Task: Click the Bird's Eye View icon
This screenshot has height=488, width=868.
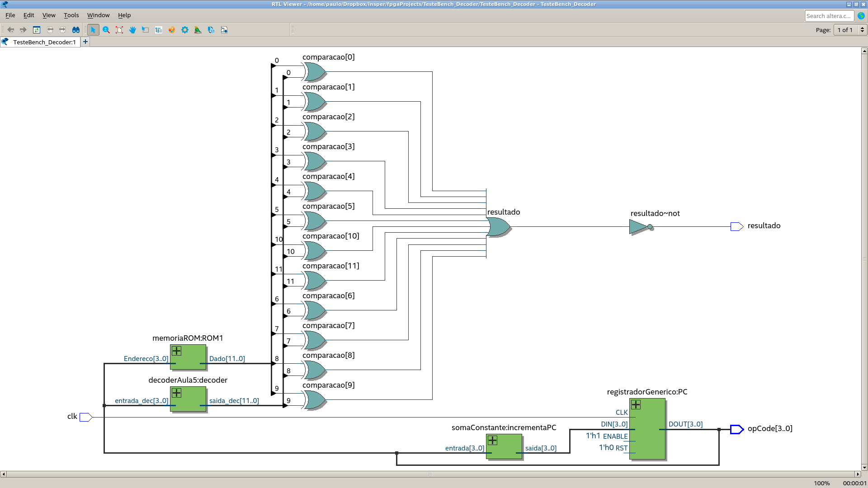Action: [198, 30]
